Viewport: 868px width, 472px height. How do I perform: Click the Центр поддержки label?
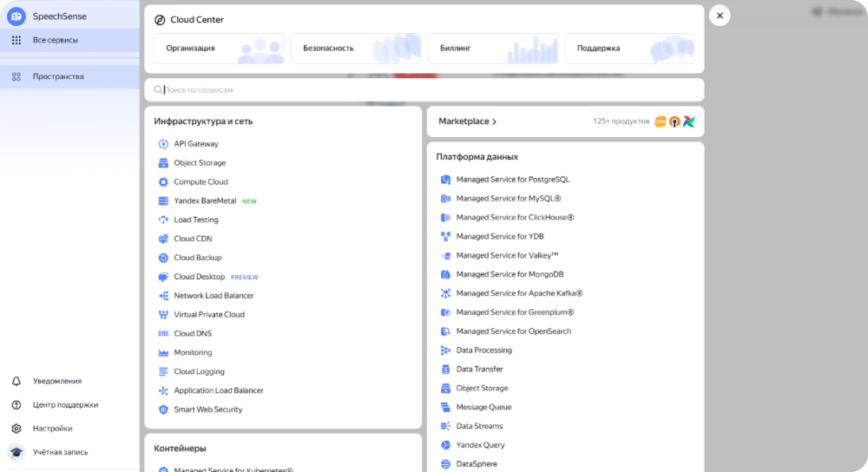tap(65, 405)
